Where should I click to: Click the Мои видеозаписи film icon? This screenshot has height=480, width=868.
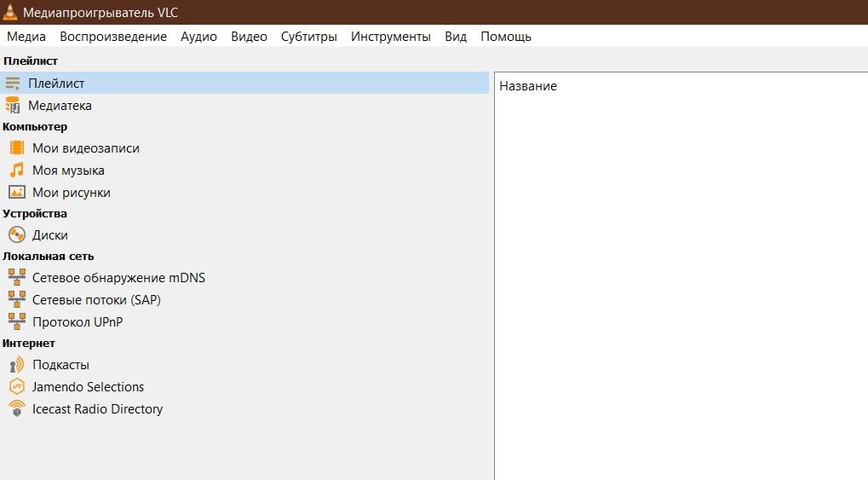(x=16, y=148)
